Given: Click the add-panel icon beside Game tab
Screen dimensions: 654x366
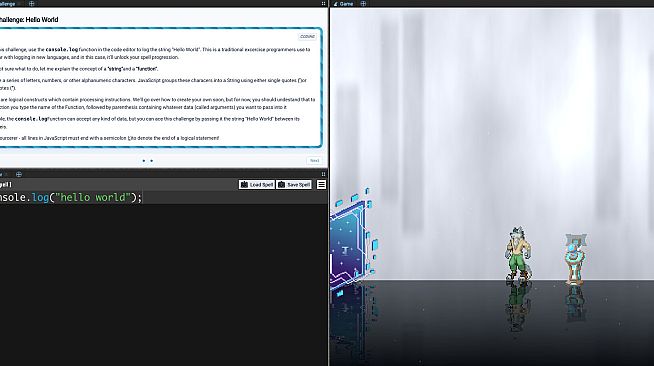Looking at the screenshot, I should 363,4.
